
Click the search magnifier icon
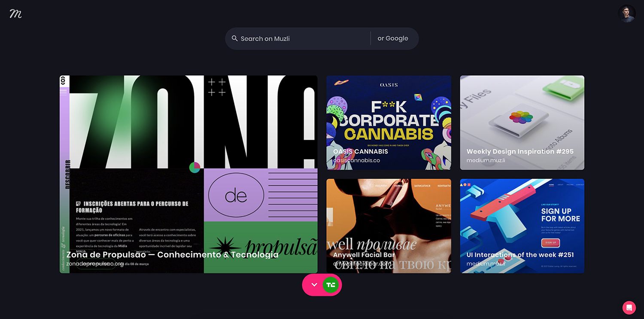click(234, 38)
